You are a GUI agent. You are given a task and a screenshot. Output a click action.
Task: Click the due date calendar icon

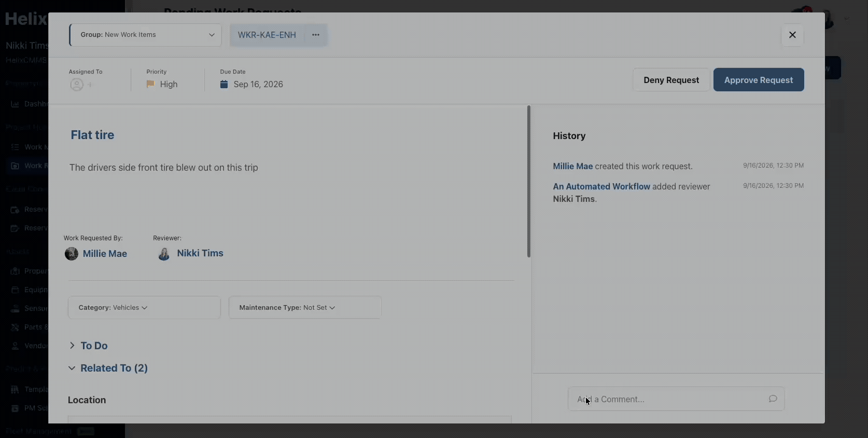click(x=224, y=84)
